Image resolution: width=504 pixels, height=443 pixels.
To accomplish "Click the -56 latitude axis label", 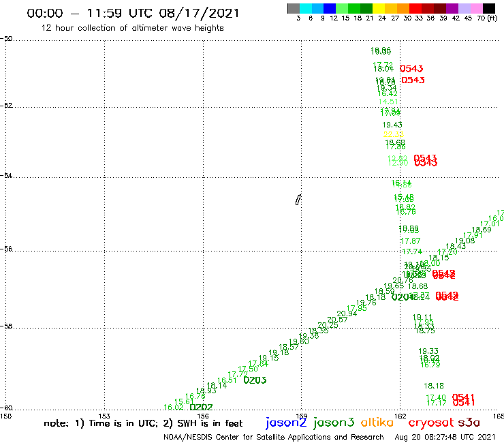I will [x=6, y=249].
